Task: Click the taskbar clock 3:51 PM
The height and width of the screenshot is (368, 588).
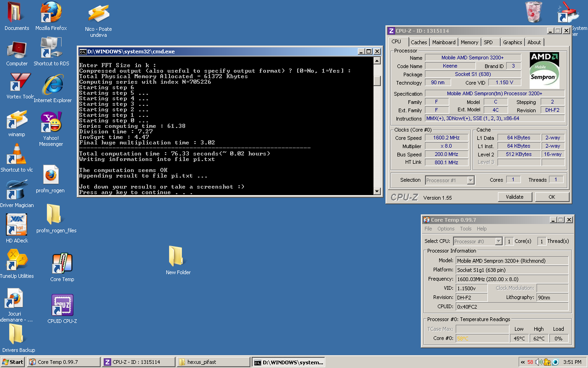Action: [572, 362]
